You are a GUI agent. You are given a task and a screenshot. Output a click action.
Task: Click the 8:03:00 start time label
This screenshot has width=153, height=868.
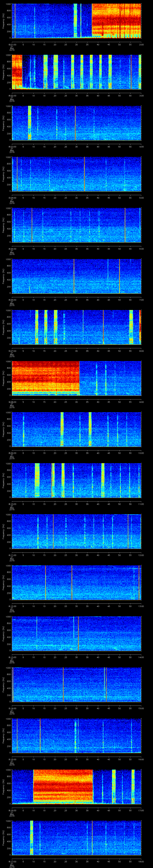click(x=12, y=147)
